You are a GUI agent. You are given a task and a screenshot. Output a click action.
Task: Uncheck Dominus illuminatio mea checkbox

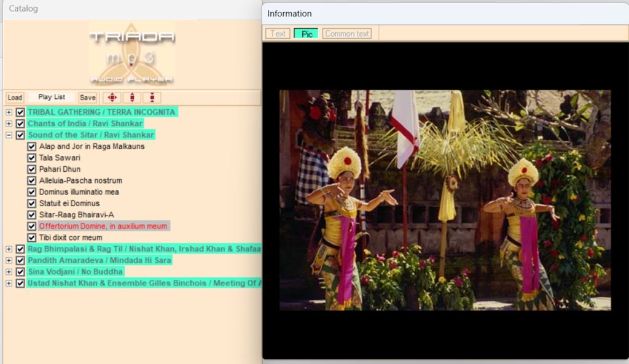pyautogui.click(x=32, y=192)
